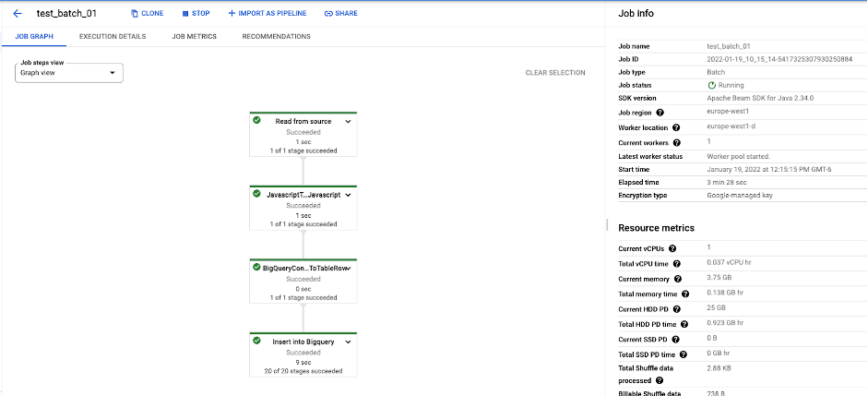Open the Job Metrics tab

pyautogui.click(x=194, y=37)
